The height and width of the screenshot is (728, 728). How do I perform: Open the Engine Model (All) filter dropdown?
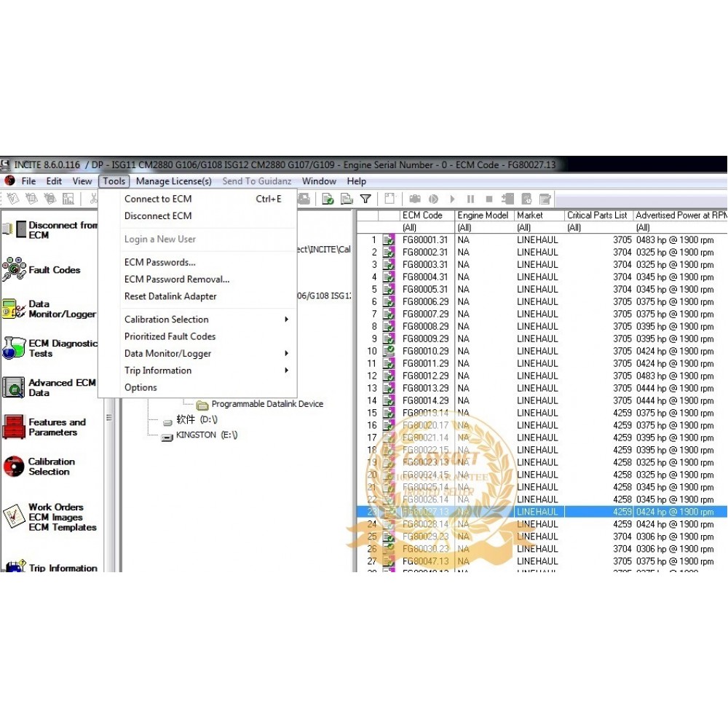485,227
